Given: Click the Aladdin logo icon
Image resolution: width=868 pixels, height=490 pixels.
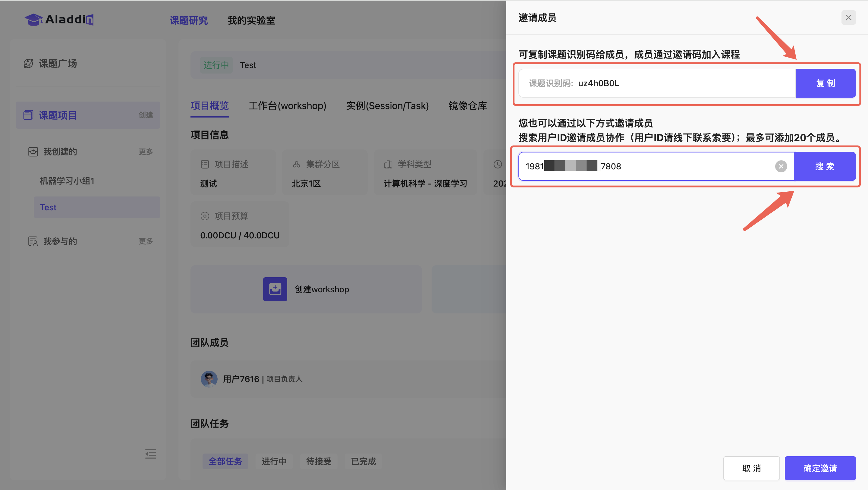Looking at the screenshot, I should tap(34, 20).
